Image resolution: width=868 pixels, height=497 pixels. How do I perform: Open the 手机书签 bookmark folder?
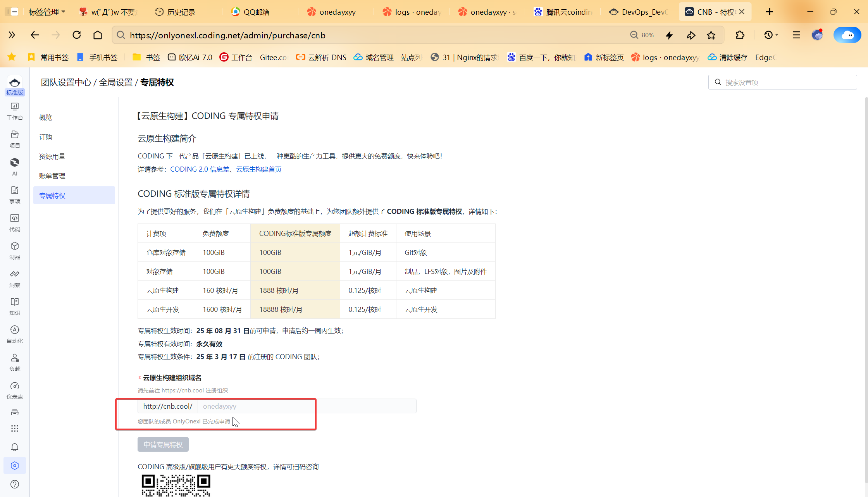click(x=97, y=57)
